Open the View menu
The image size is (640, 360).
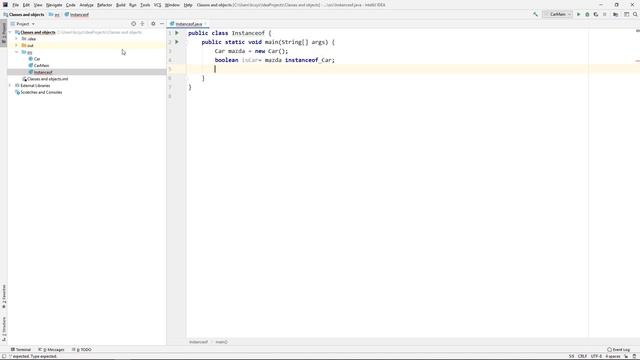[38, 5]
